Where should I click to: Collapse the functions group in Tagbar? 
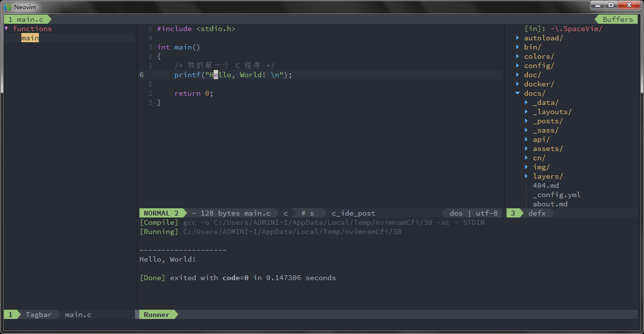[x=6, y=29]
